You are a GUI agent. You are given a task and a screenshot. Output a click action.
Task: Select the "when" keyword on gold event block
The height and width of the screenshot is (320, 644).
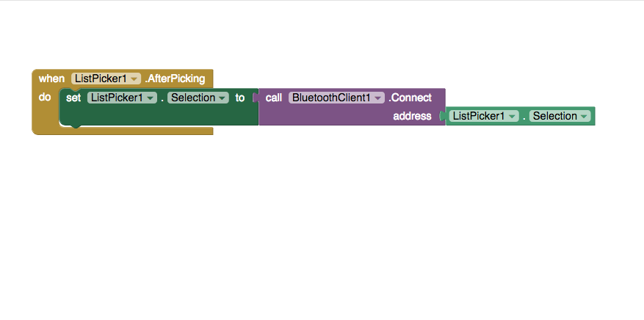[51, 79]
